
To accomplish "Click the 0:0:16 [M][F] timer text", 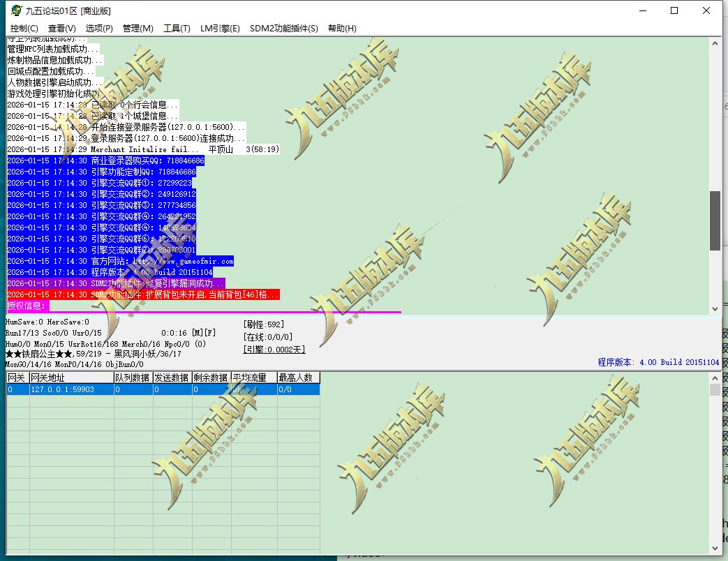I will (x=188, y=333).
